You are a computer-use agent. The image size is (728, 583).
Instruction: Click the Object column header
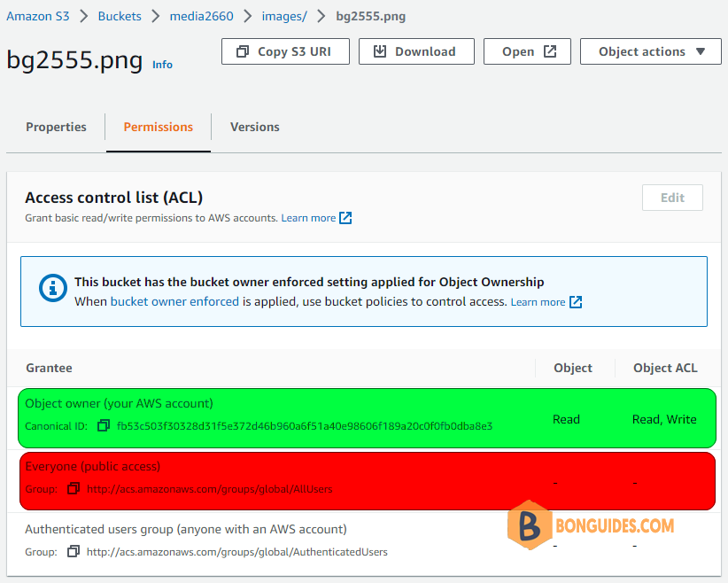(x=573, y=368)
